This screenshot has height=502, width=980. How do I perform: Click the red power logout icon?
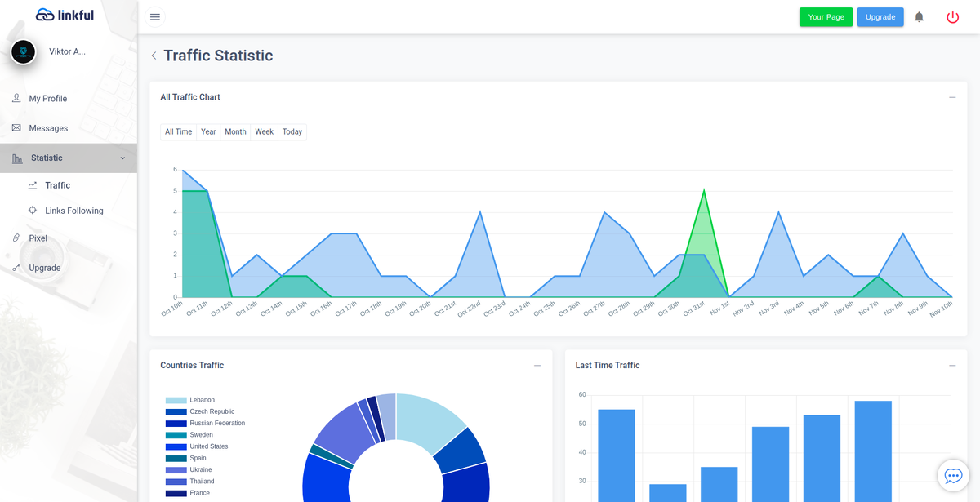(952, 17)
